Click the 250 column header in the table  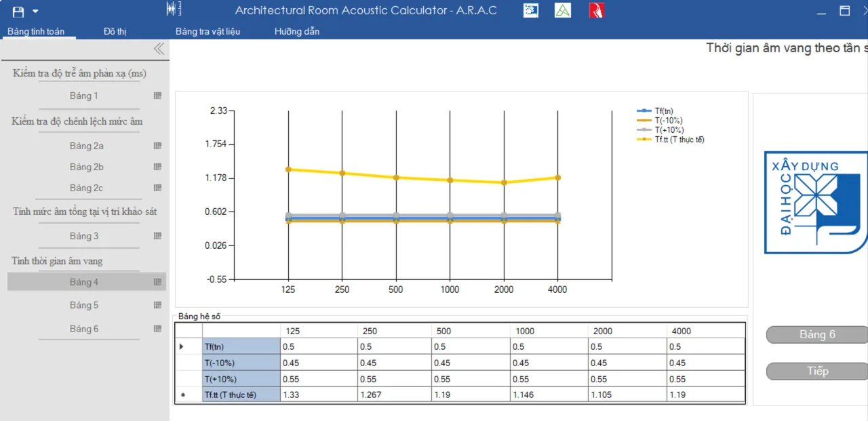click(x=395, y=331)
